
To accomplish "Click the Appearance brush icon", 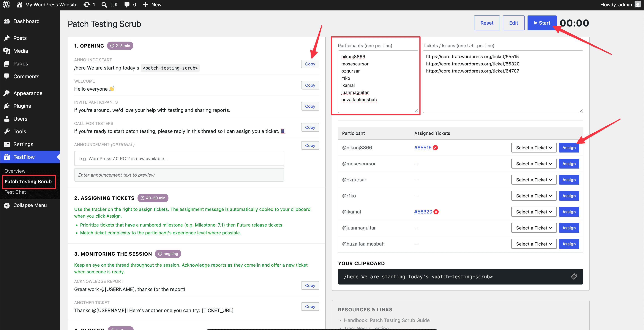I will [x=7, y=93].
